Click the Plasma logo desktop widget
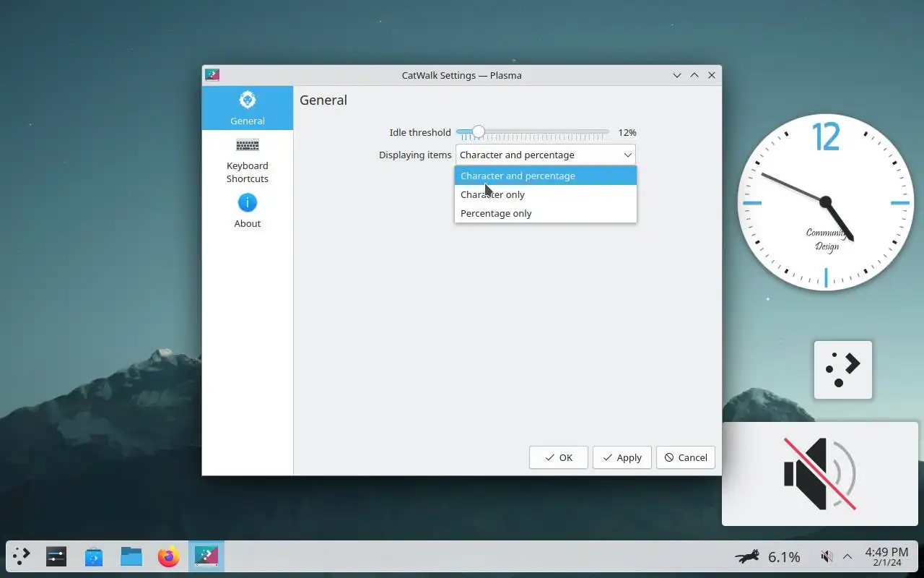This screenshot has width=924, height=578. (x=843, y=370)
